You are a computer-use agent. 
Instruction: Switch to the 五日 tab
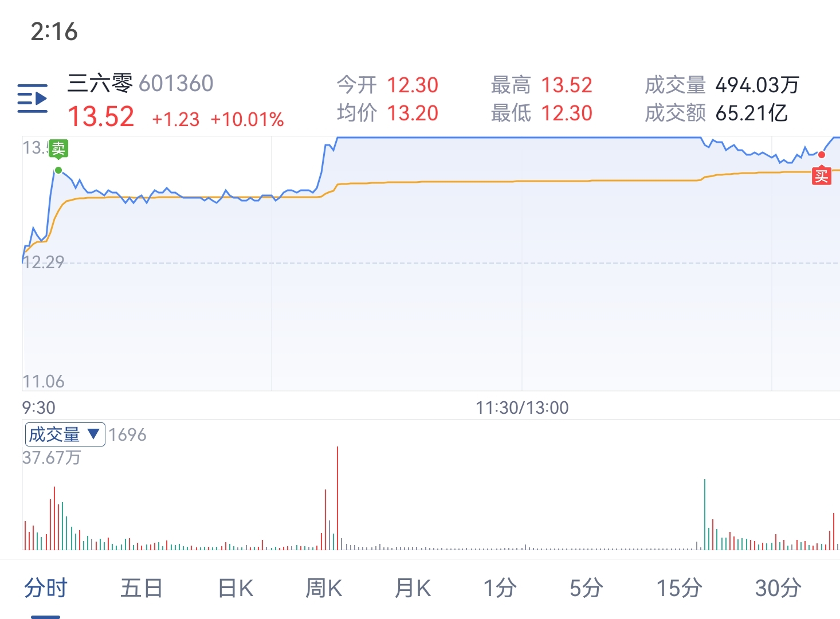(141, 588)
